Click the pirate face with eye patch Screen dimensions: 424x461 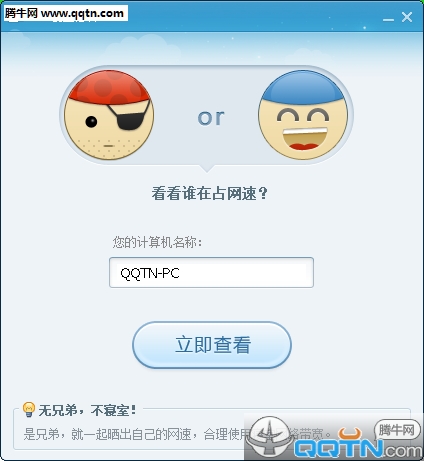point(109,115)
